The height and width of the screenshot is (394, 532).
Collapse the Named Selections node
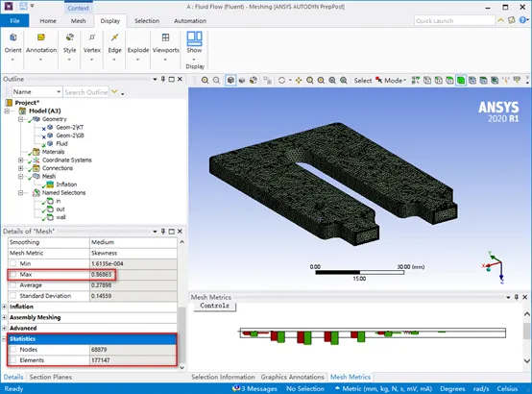pyautogui.click(x=21, y=193)
